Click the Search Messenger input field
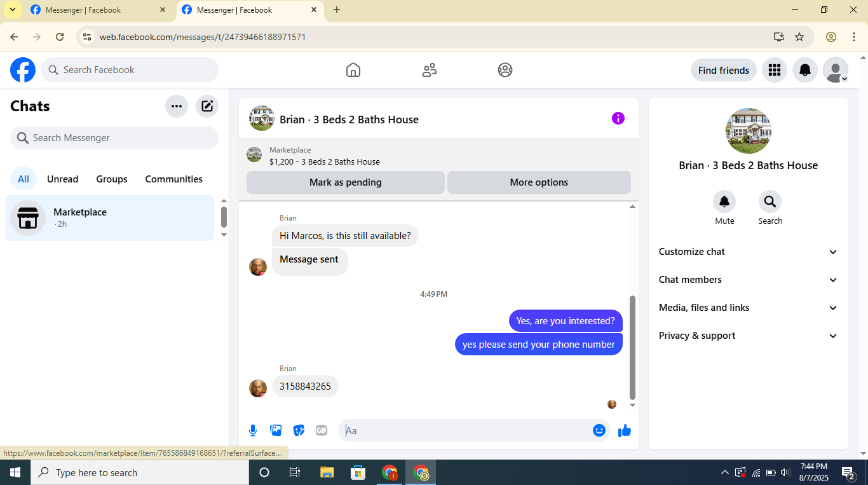The width and height of the screenshot is (868, 485). click(x=114, y=138)
